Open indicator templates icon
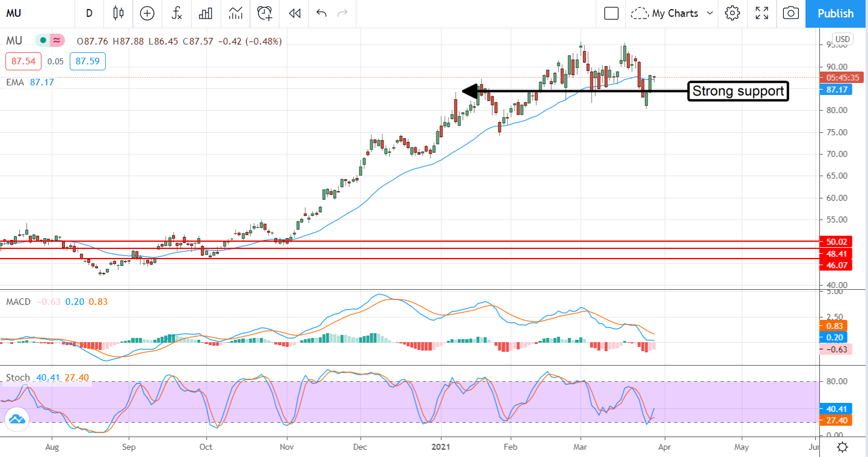868x457 pixels. pyautogui.click(x=236, y=13)
